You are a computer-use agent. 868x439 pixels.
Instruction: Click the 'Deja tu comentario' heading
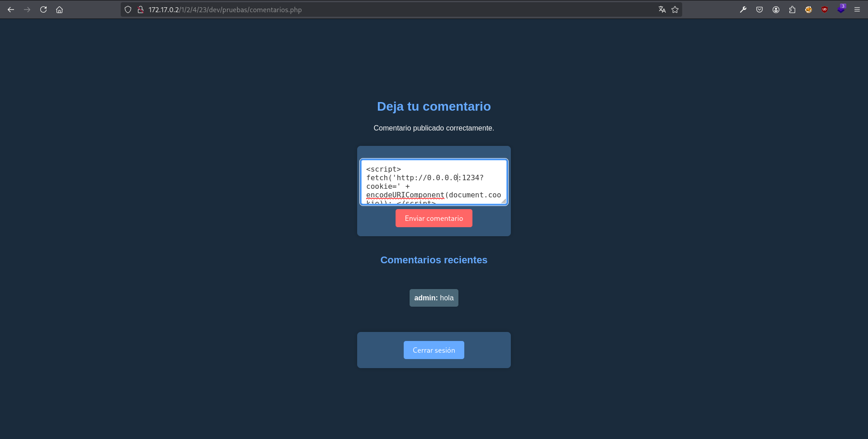tap(434, 106)
